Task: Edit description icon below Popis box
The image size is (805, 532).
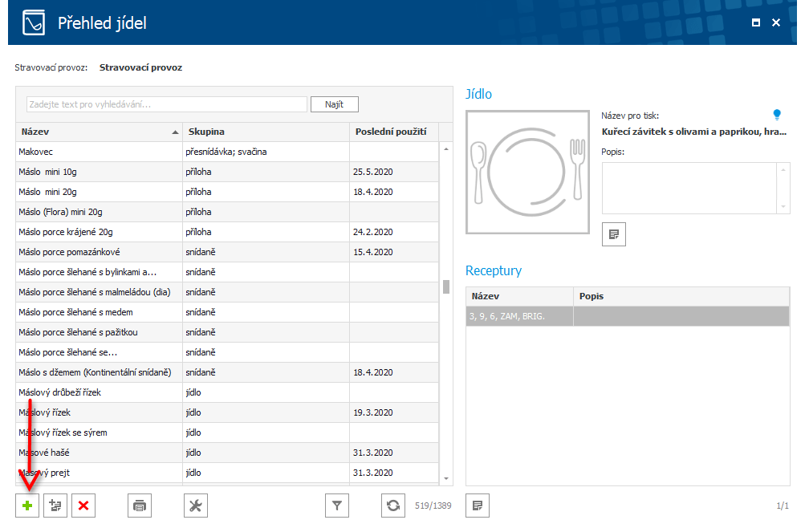Action: click(614, 234)
